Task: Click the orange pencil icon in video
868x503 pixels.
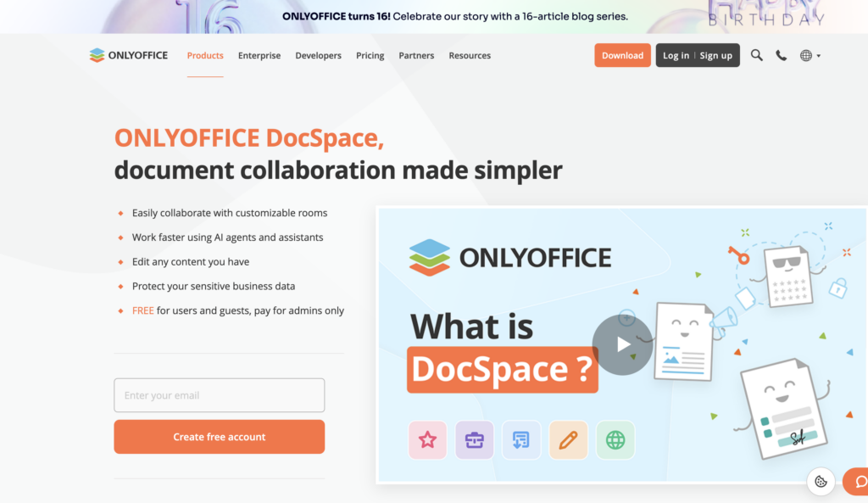Action: tap(568, 440)
